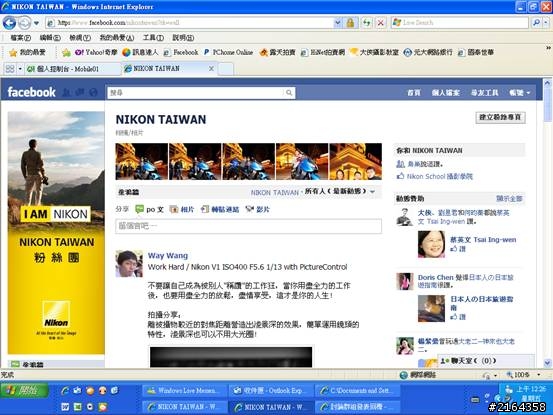
Task: Switch to 收件匣 - Outlook Express taskbar item
Action: 270,390
